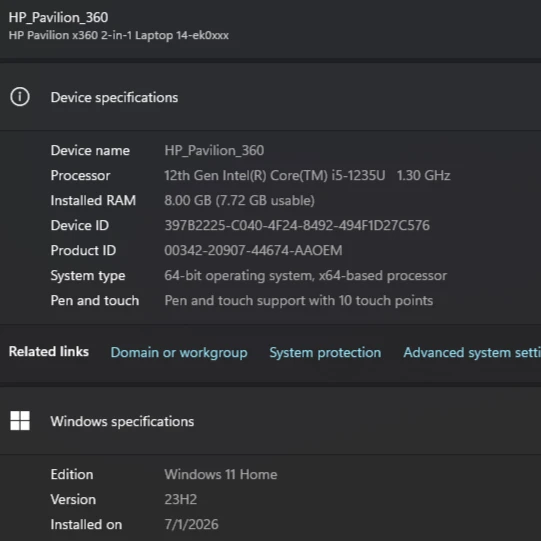Click the System type label
Screen dimensions: 541x541
point(88,276)
